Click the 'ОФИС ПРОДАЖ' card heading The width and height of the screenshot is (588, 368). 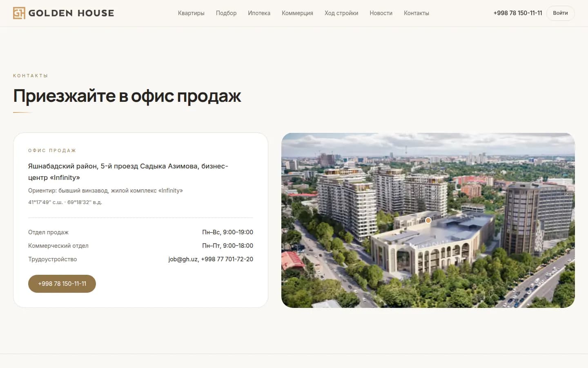click(x=52, y=150)
